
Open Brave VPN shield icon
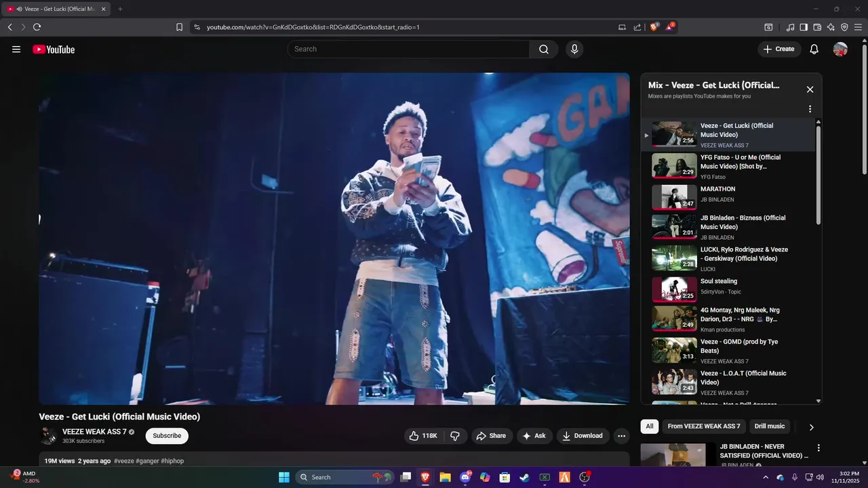pos(844,27)
